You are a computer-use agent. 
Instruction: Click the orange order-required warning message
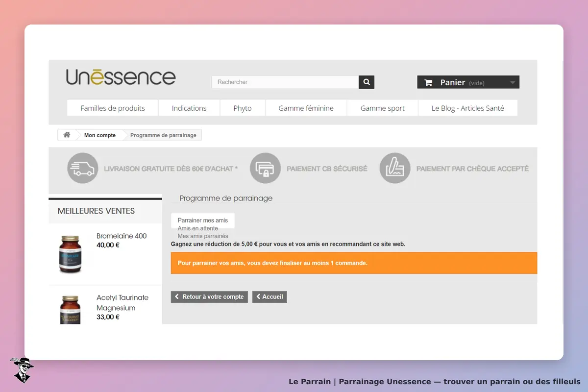point(354,263)
